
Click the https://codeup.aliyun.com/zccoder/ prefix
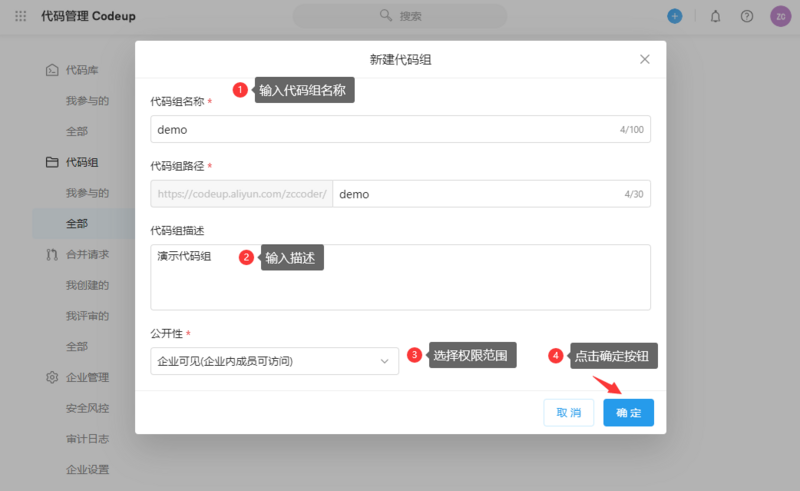[x=242, y=194]
